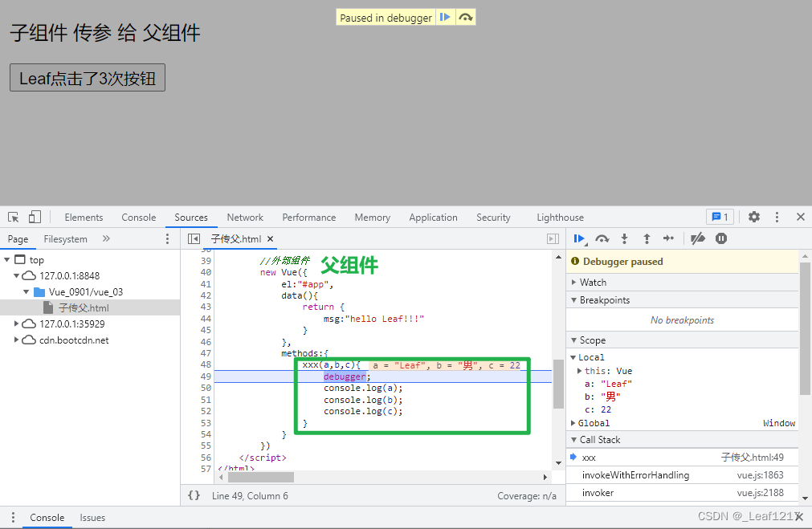Expand the this: Vue object
The height and width of the screenshot is (529, 812).
pos(579,371)
